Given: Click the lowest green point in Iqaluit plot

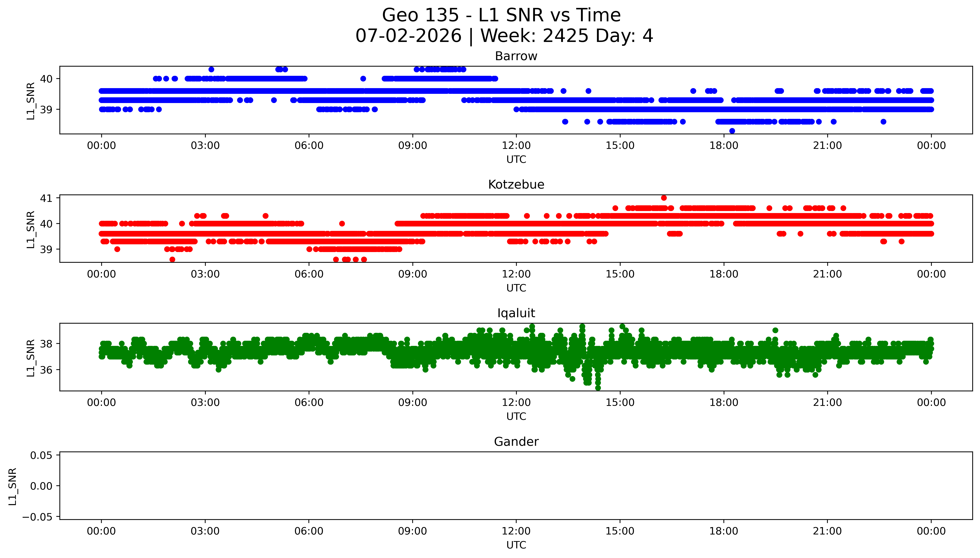Looking at the screenshot, I should (598, 388).
